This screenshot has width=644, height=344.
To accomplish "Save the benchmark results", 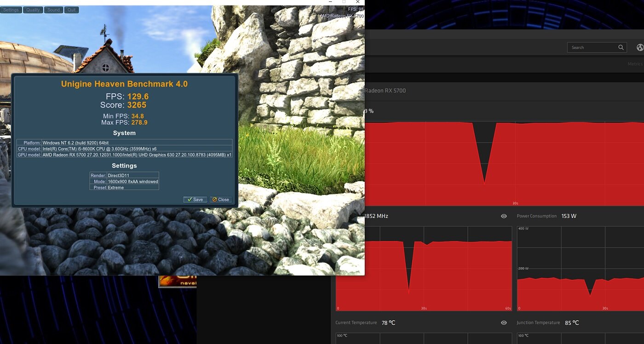I will [x=195, y=200].
